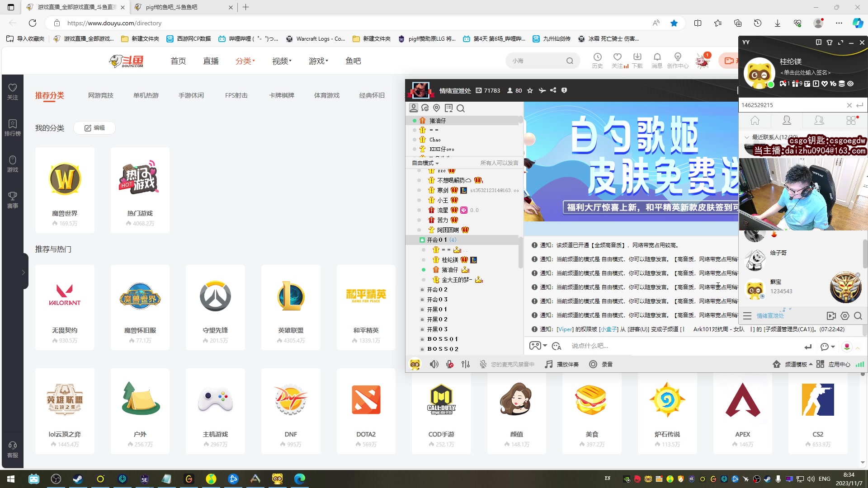Screen dimensions: 868x488
Task: Open the 英雄联盟 category card
Action: click(x=291, y=308)
